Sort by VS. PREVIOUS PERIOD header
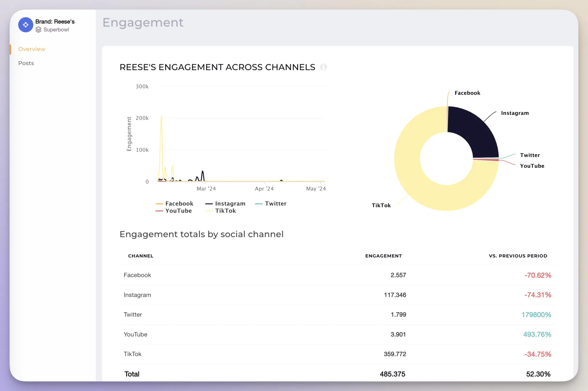Viewport: 588px width, 391px height. tap(518, 256)
